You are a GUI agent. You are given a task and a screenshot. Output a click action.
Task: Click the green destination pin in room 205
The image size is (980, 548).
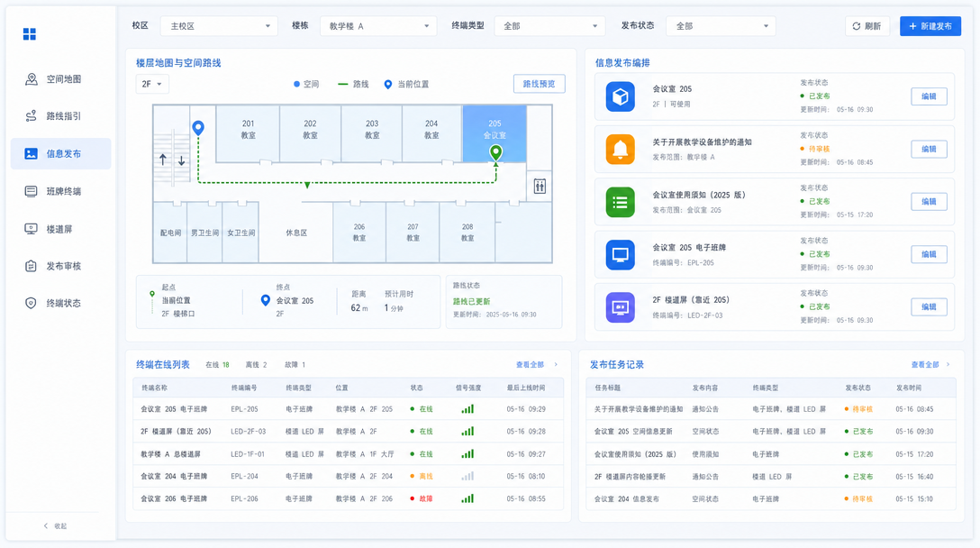coord(495,152)
